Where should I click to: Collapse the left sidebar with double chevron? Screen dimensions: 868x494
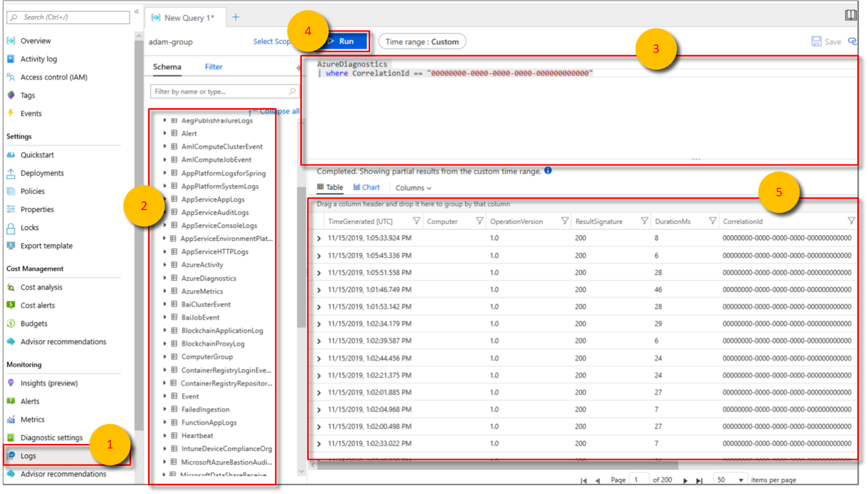click(137, 11)
